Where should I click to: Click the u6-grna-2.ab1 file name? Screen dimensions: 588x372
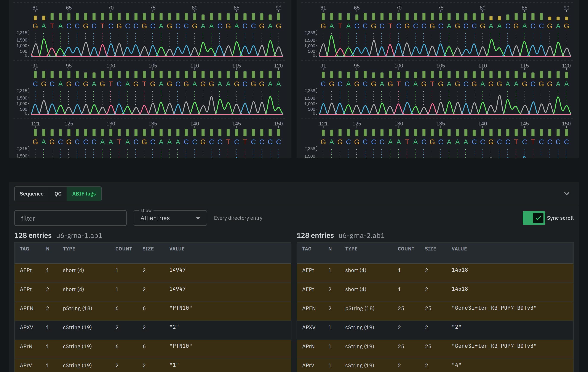(x=361, y=236)
